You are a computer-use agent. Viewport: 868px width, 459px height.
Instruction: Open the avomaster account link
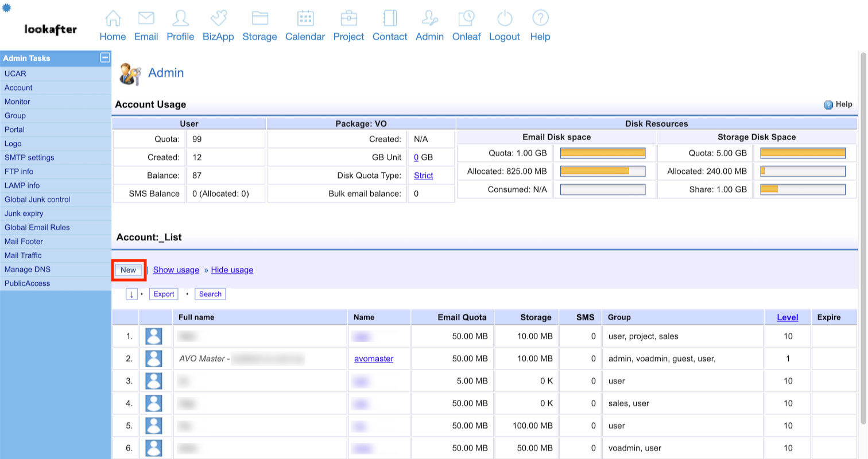point(374,359)
